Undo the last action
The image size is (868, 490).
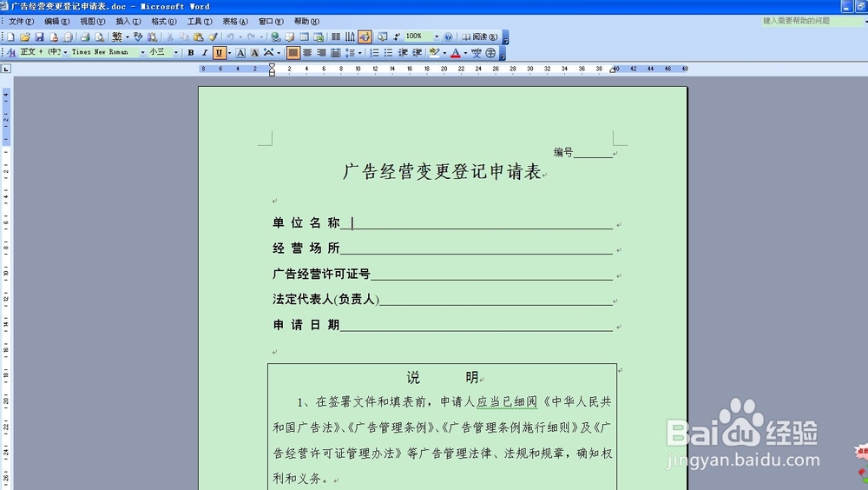pyautogui.click(x=230, y=36)
